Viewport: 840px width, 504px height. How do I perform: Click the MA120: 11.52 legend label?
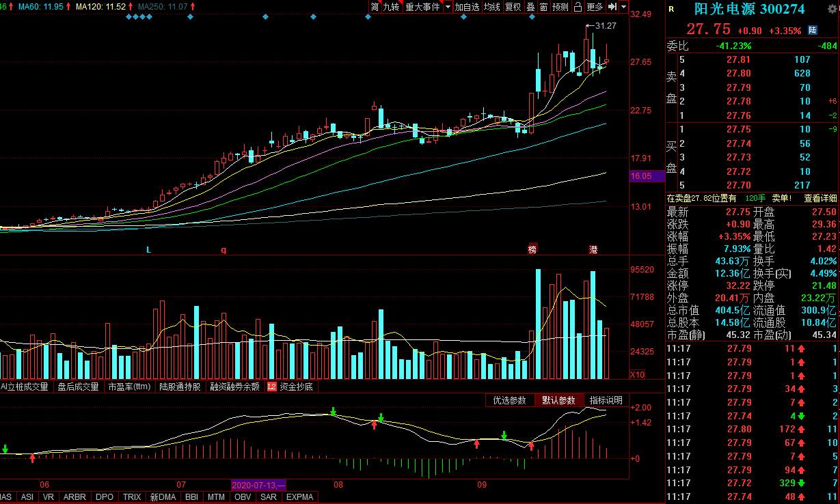pos(101,6)
